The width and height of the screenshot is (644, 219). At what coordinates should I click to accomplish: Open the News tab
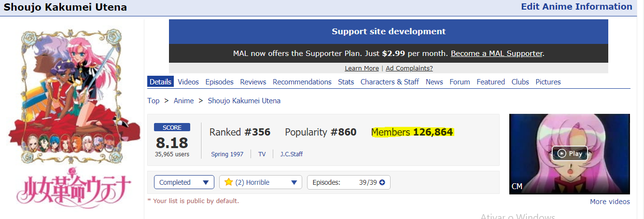tap(434, 82)
